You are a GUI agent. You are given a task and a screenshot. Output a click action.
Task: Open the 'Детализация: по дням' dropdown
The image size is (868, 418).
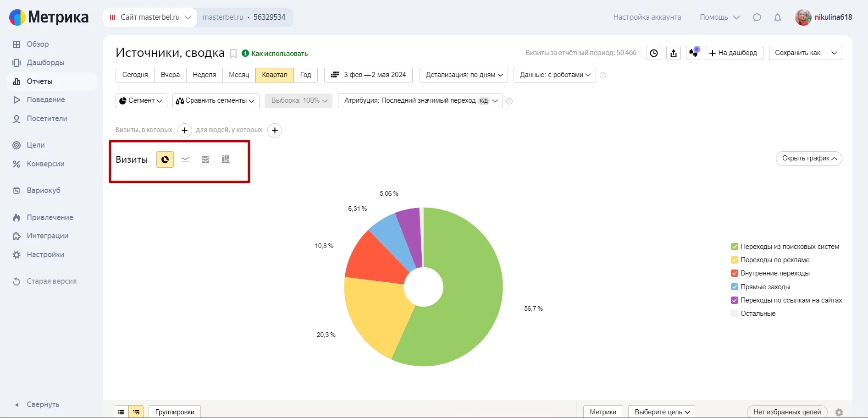click(x=464, y=75)
